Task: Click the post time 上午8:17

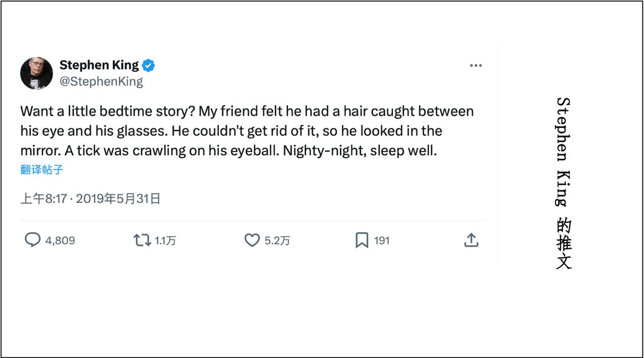Action: 44,199
